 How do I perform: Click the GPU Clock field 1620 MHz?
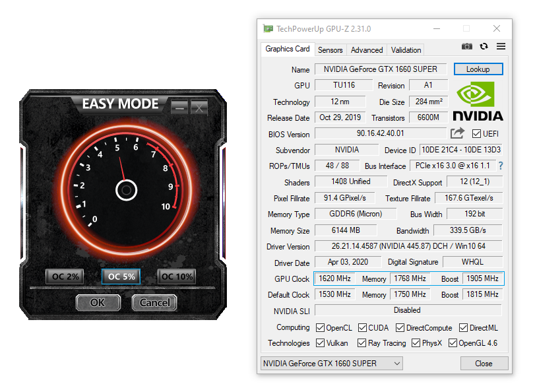pyautogui.click(x=334, y=278)
